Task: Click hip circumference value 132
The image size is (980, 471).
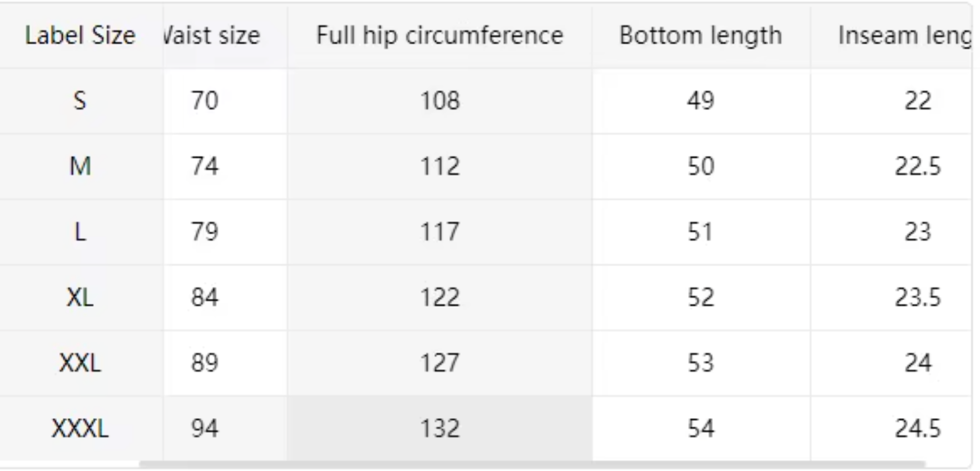Action: (x=439, y=428)
